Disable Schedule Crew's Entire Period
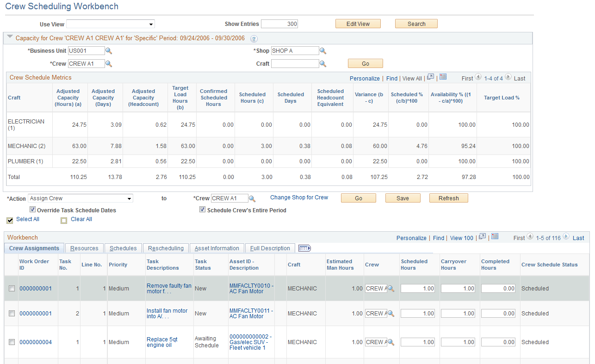595x364 pixels. point(202,209)
